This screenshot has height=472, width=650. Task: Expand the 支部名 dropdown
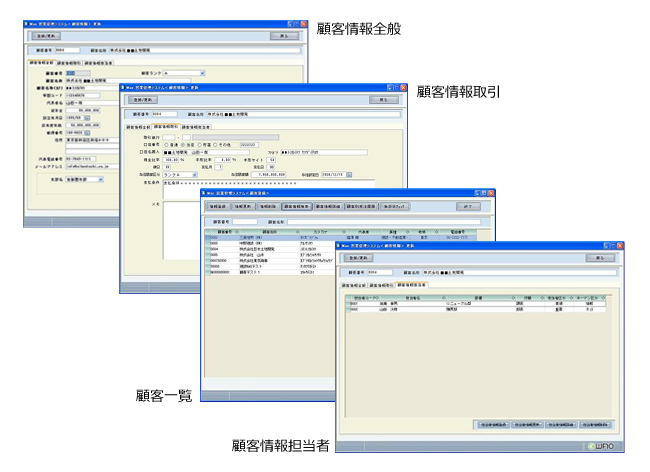[x=100, y=180]
